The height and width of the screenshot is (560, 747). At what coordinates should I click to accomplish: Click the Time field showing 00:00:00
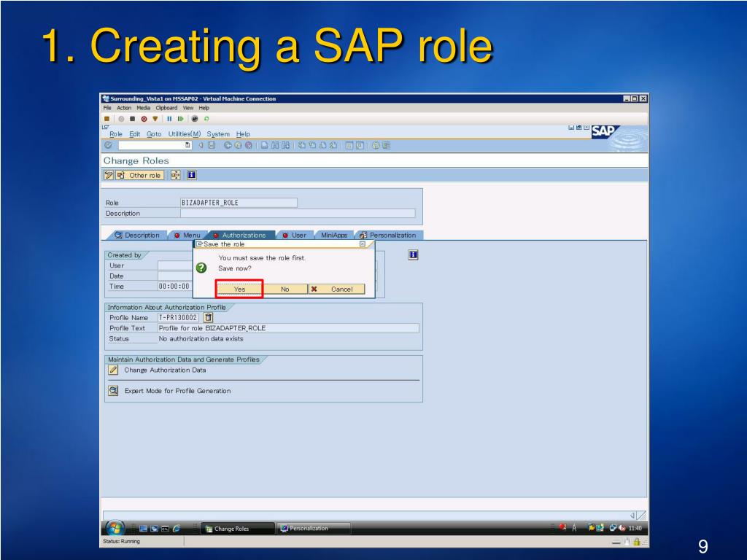click(x=174, y=286)
